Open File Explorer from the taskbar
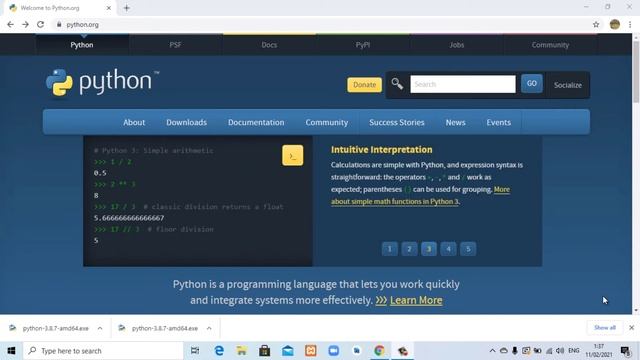This screenshot has height=360, width=640. pos(242,351)
